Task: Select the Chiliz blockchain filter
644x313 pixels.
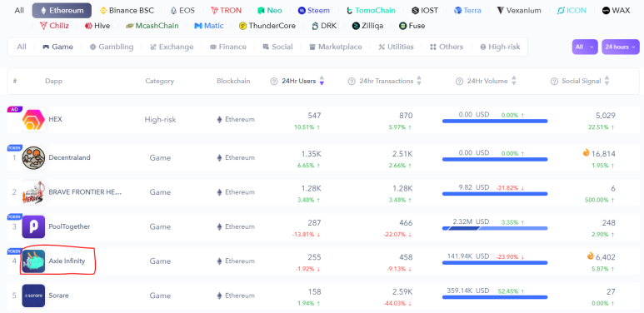Action: (54, 26)
